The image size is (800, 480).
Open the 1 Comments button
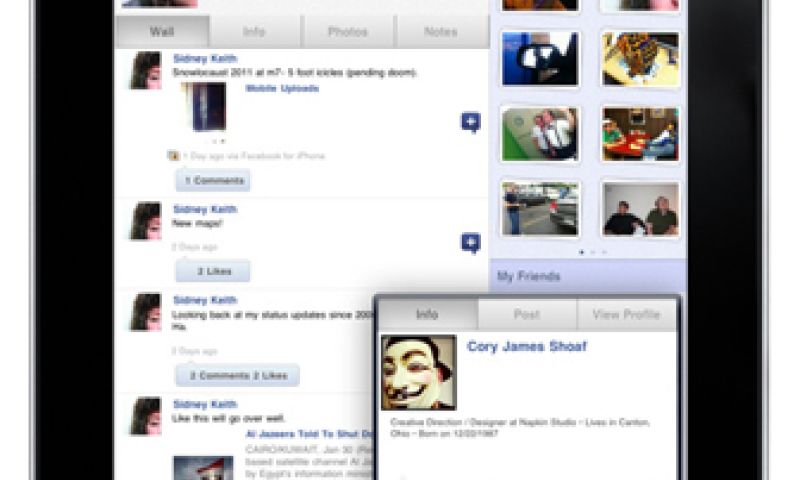(x=213, y=181)
